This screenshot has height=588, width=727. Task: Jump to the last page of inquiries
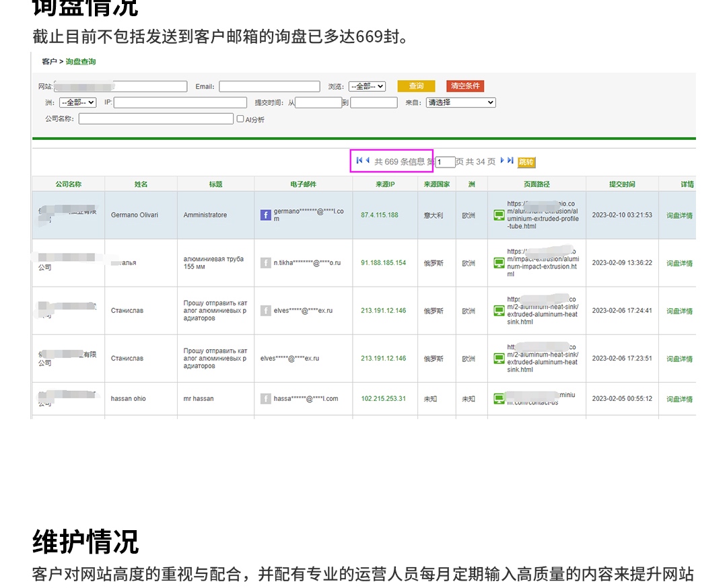[510, 160]
